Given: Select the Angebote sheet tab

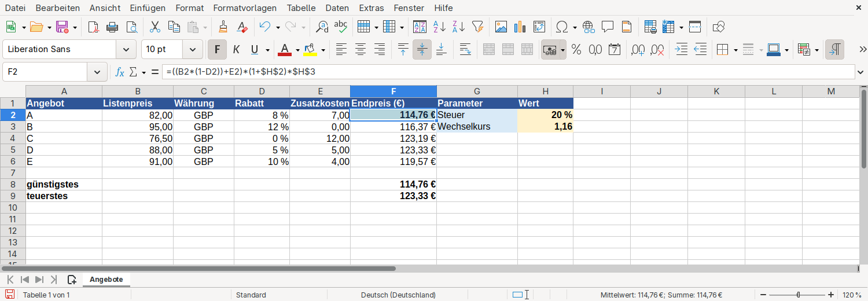Looking at the screenshot, I should [106, 279].
